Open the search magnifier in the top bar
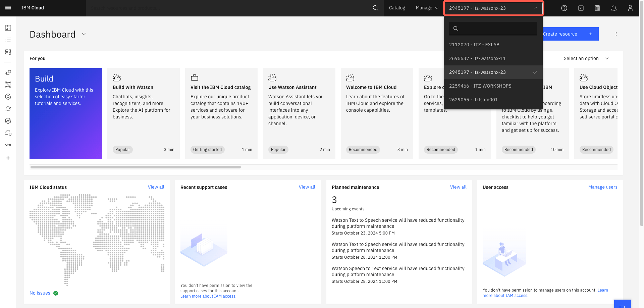The height and width of the screenshot is (308, 644). point(375,8)
